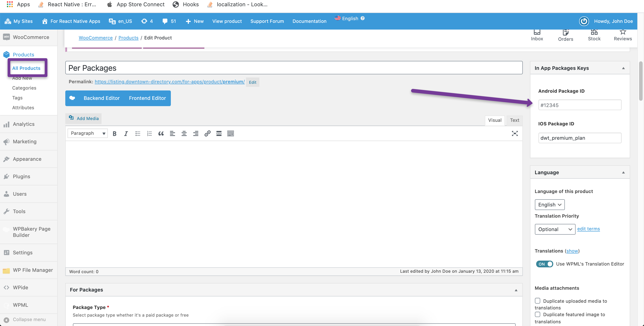Open Tags under Products
Image resolution: width=644 pixels, height=326 pixels.
click(17, 98)
